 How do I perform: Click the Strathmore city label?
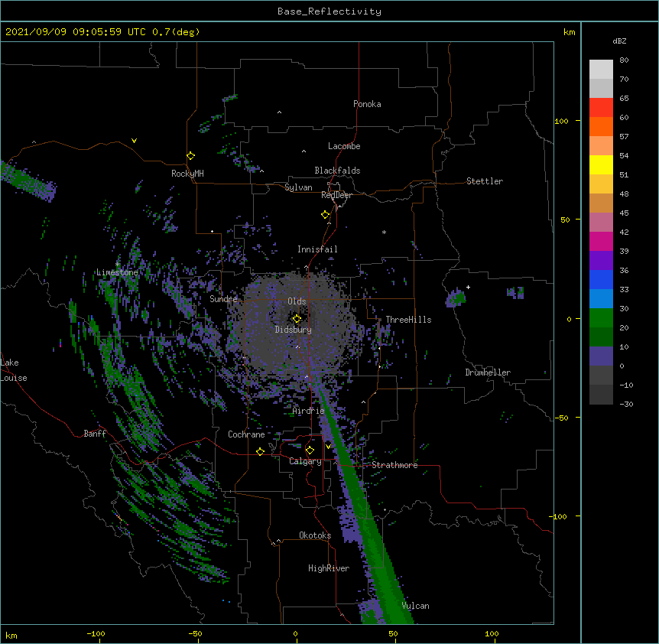394,465
